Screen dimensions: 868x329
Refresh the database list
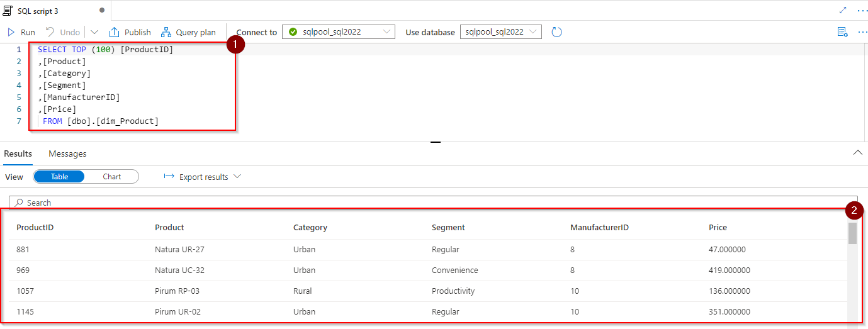(x=556, y=32)
